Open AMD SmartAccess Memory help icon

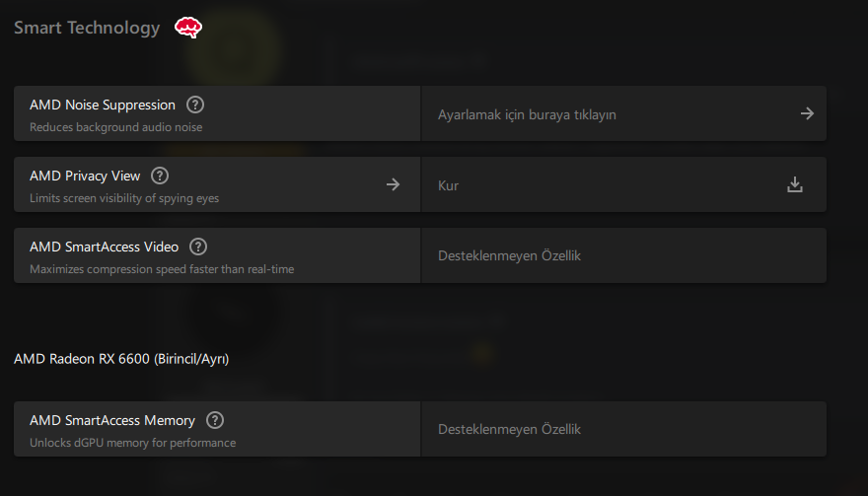(215, 420)
